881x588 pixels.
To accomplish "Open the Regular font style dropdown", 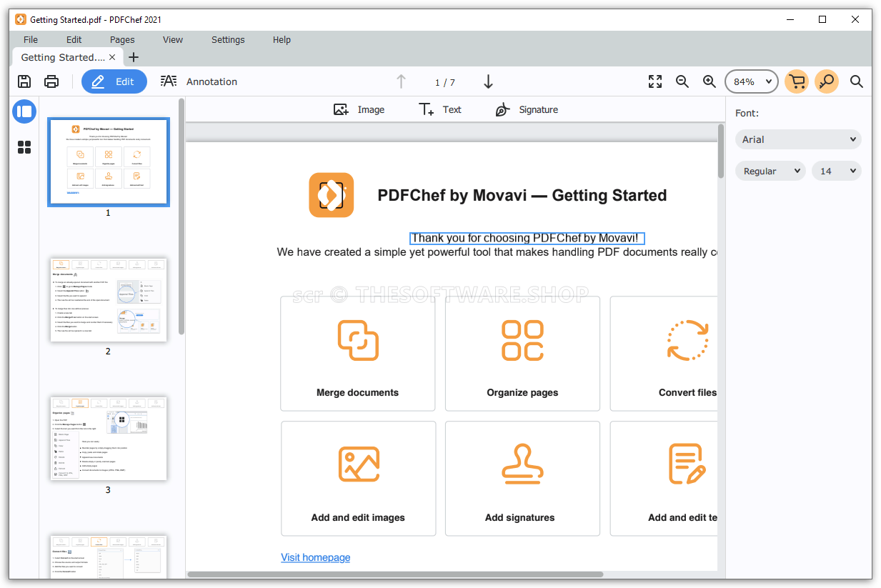I will click(x=770, y=171).
